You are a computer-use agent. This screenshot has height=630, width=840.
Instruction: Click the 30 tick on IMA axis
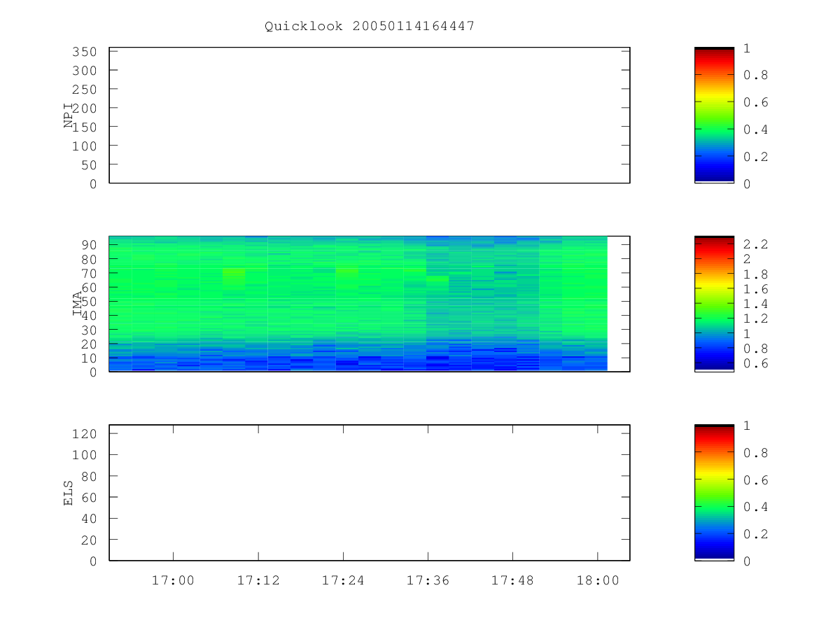(x=88, y=330)
